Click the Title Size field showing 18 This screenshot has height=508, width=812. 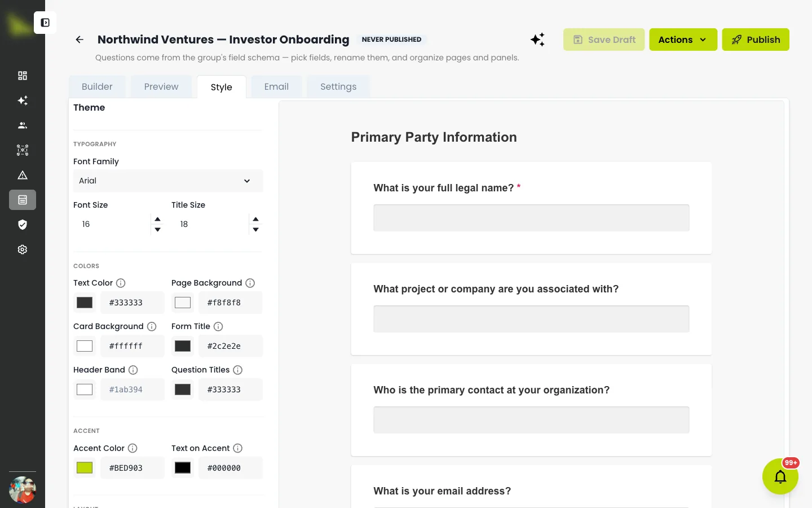point(211,224)
